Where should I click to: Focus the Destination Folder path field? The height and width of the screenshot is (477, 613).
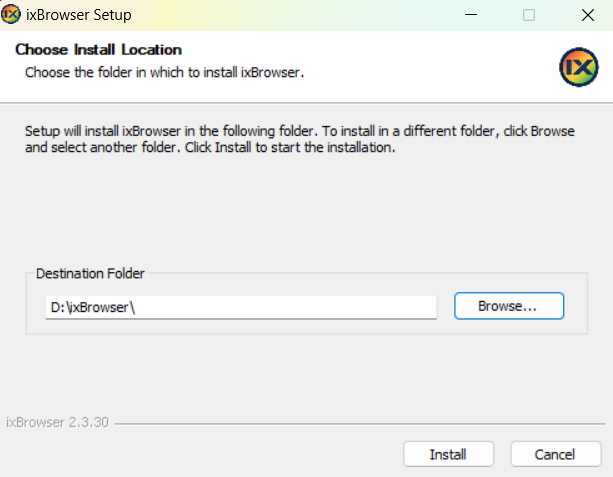click(241, 307)
